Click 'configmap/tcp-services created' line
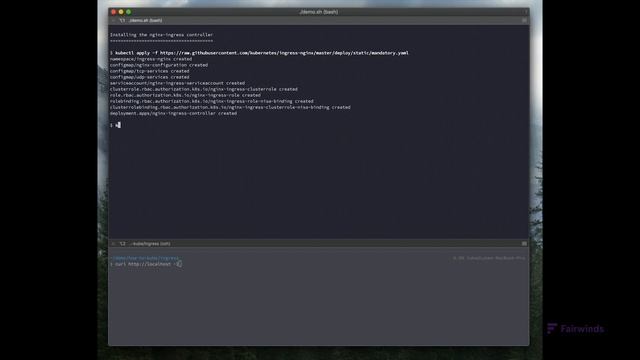The width and height of the screenshot is (640, 360). point(149,71)
